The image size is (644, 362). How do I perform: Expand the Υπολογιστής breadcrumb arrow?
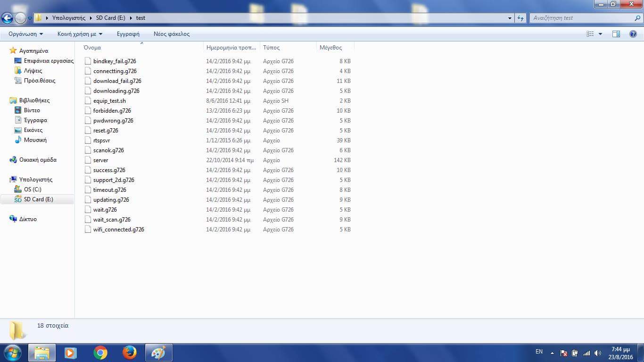[90, 18]
